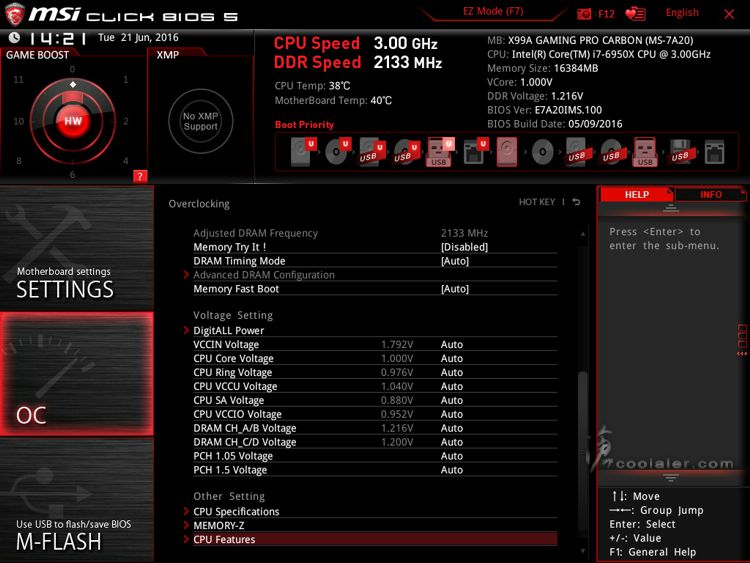Open the OC overclocking section
Viewport: 750px width, 563px height.
coord(77,374)
